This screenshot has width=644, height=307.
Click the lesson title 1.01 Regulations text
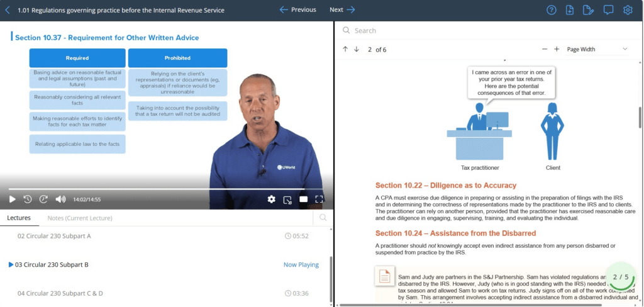click(x=121, y=10)
